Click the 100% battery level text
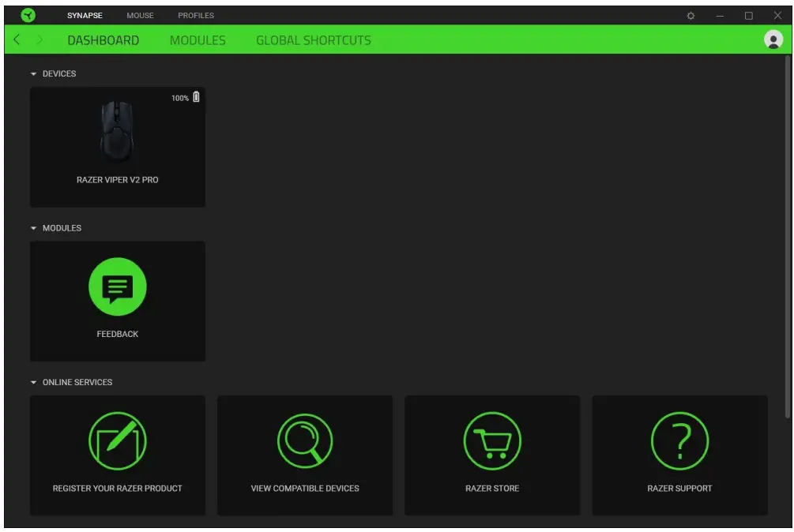 click(180, 98)
